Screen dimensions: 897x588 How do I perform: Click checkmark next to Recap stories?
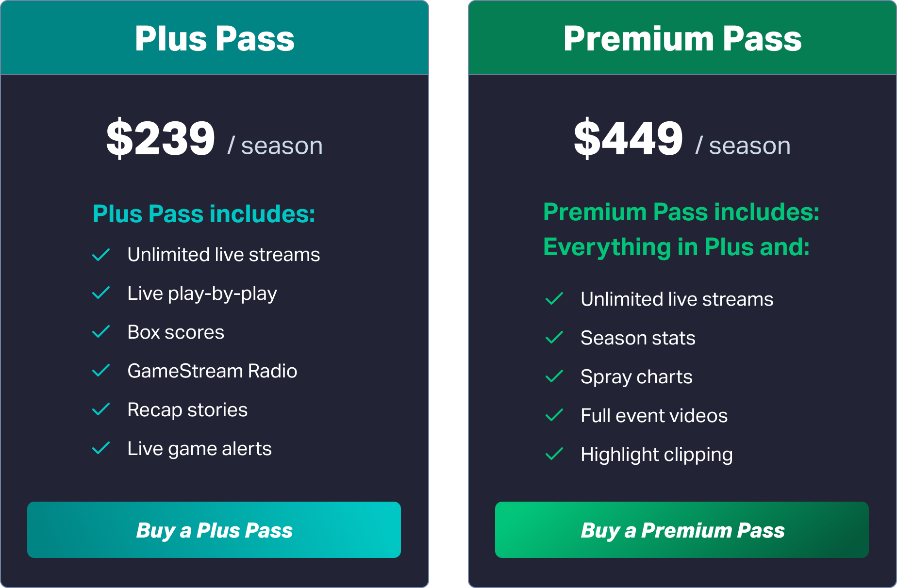pyautogui.click(x=101, y=409)
